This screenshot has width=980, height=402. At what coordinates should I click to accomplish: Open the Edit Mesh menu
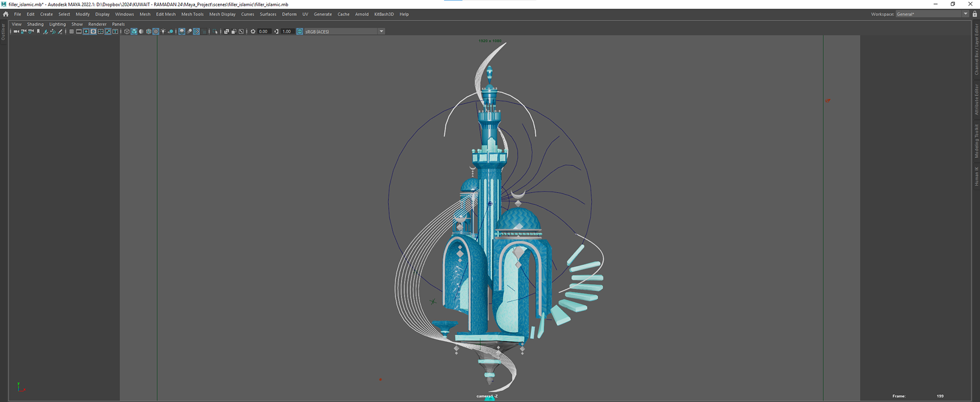166,14
